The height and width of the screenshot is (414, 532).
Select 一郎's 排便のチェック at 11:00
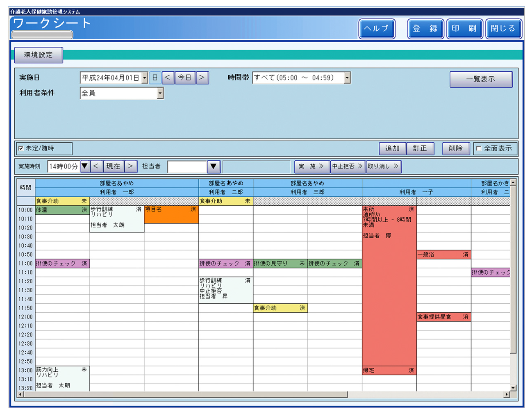click(x=62, y=264)
